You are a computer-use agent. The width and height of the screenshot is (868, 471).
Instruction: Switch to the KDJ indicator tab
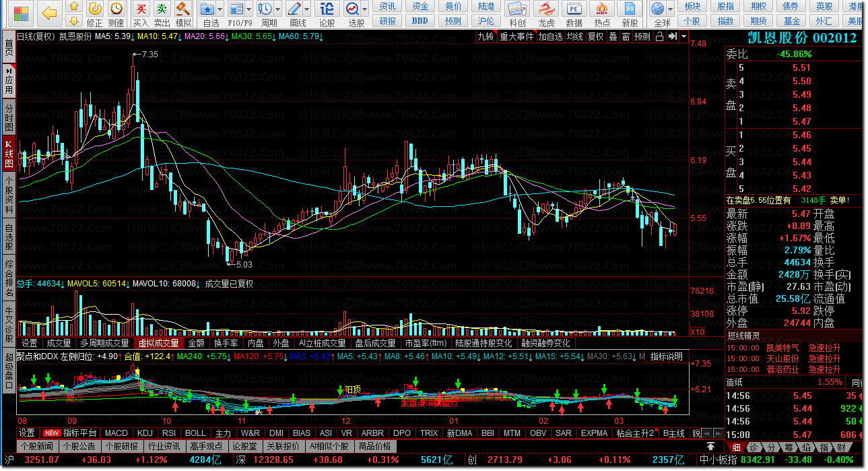coord(145,433)
